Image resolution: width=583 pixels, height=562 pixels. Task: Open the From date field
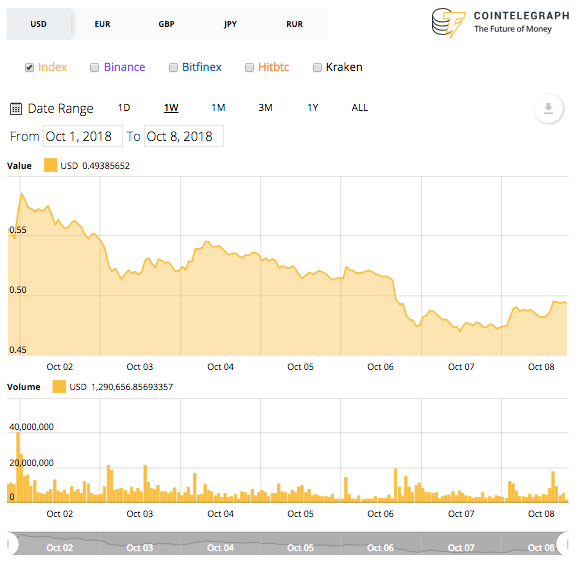point(83,136)
